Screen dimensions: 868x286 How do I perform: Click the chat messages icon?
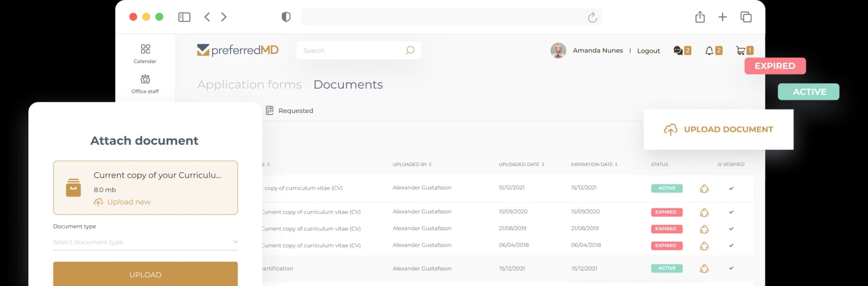[678, 50]
